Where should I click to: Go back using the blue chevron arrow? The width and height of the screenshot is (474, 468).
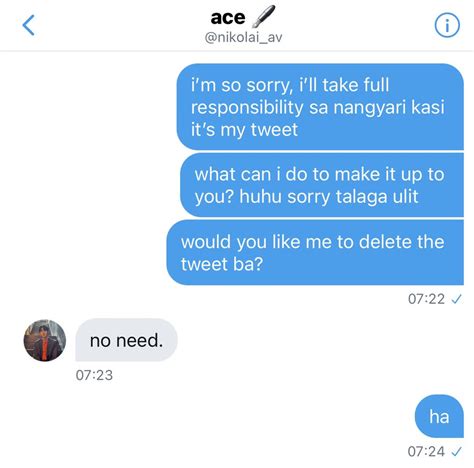(x=29, y=25)
